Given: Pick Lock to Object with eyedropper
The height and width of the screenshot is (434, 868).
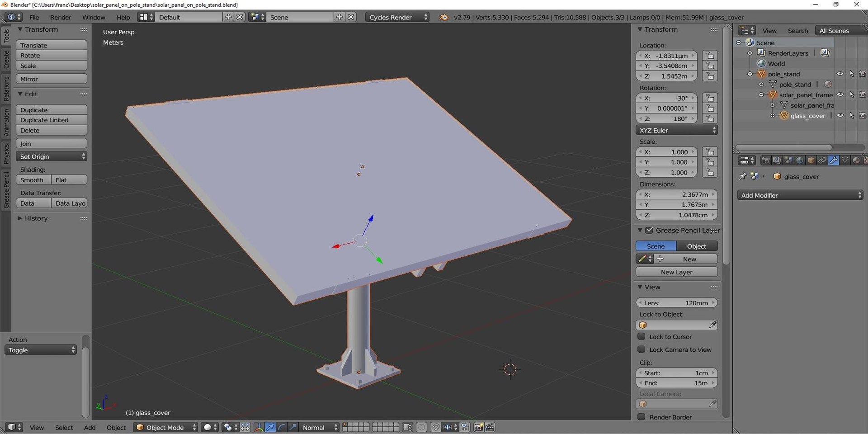Looking at the screenshot, I should (x=712, y=325).
